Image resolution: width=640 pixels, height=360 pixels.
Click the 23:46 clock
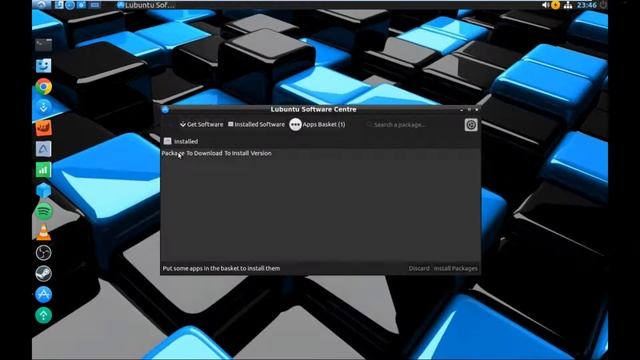pos(587,5)
